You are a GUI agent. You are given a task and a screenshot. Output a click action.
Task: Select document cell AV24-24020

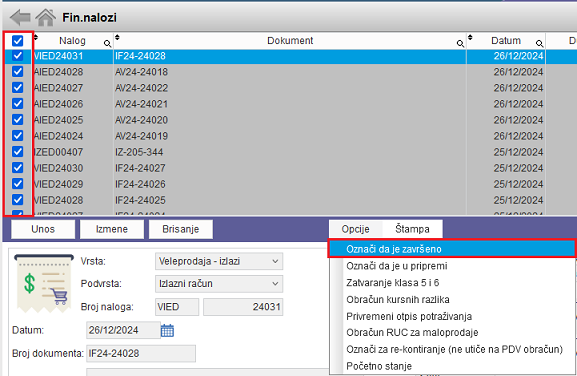pos(290,120)
